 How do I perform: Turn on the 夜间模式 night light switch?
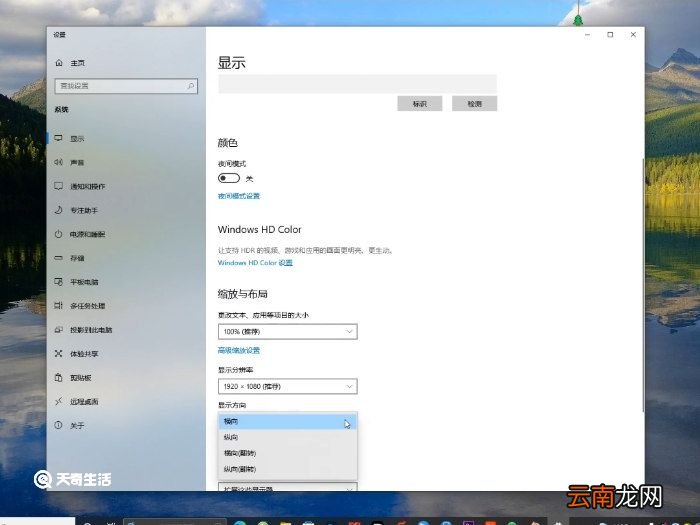click(229, 178)
